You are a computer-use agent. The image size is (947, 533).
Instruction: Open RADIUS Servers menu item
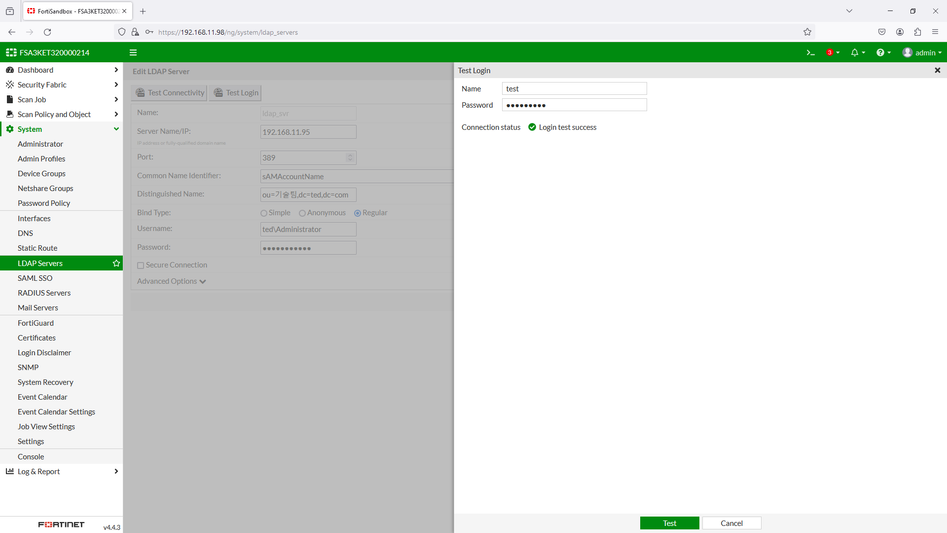point(44,293)
